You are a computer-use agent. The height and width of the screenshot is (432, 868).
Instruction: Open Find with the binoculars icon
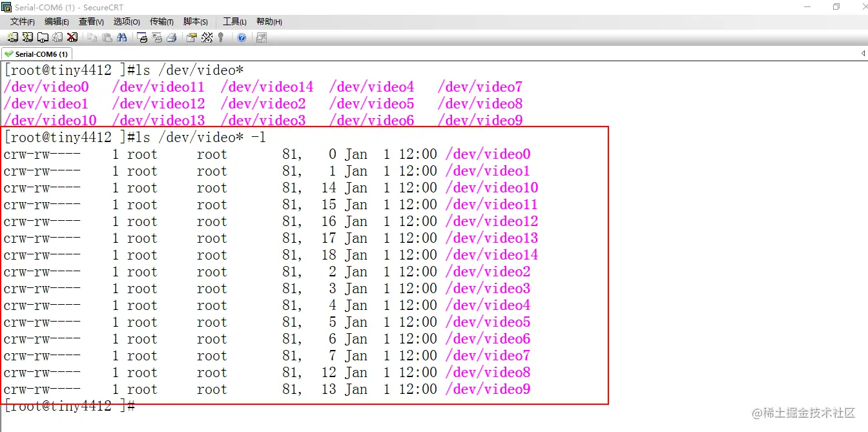click(x=122, y=37)
